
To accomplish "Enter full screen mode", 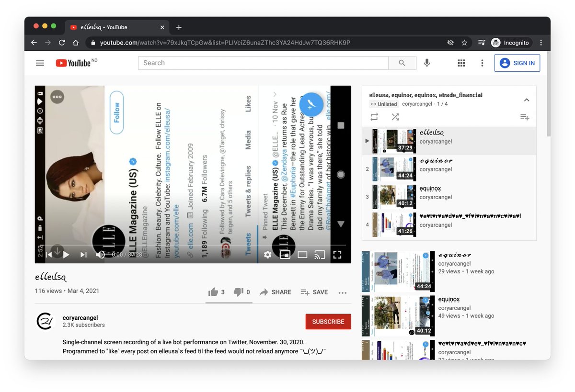I will point(337,255).
